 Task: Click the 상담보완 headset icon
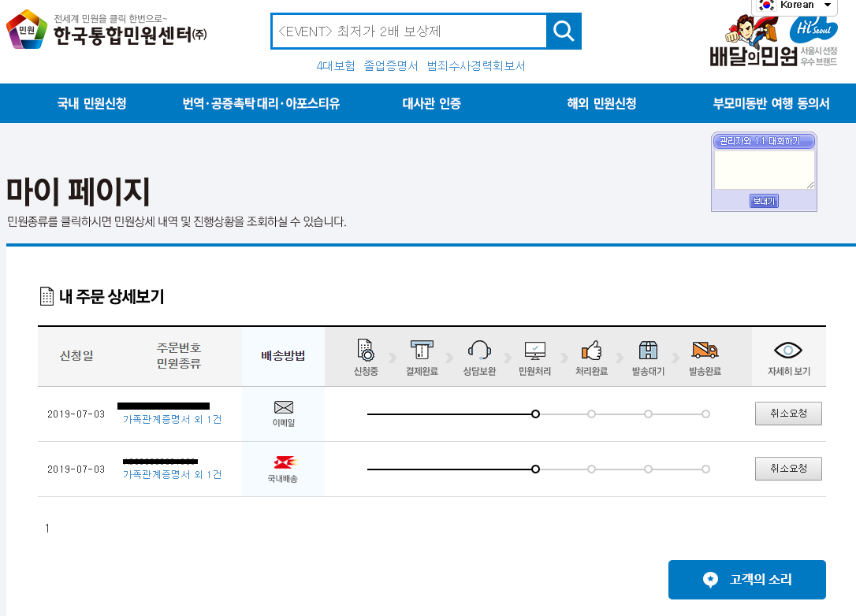[x=478, y=350]
